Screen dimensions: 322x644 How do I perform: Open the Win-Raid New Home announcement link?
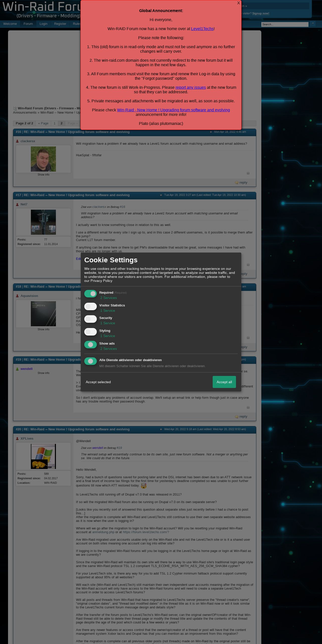173,110
